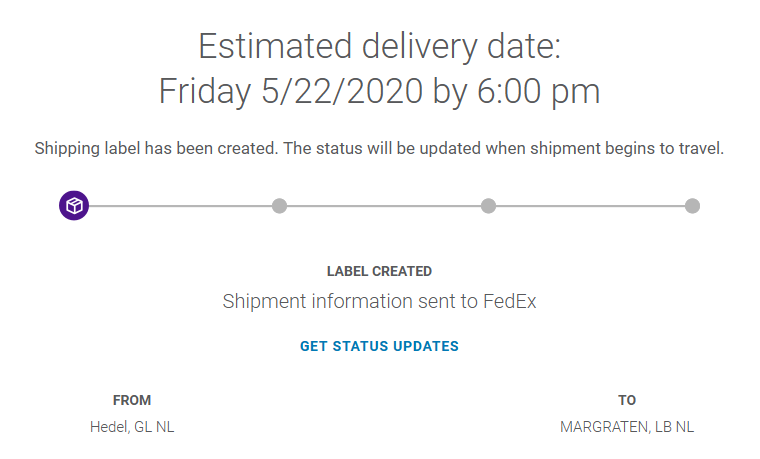Select the second gray progress dot
This screenshot has height=459, width=760.
pos(279,206)
